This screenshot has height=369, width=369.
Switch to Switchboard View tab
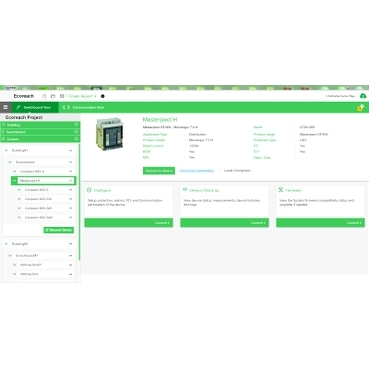35,107
